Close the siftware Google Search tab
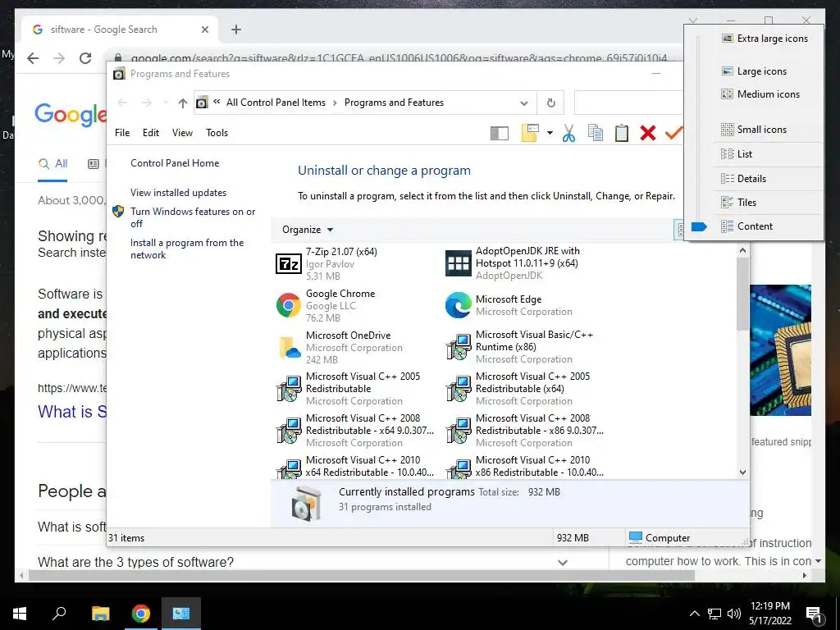Screen dimensions: 840x630 tap(204, 30)
